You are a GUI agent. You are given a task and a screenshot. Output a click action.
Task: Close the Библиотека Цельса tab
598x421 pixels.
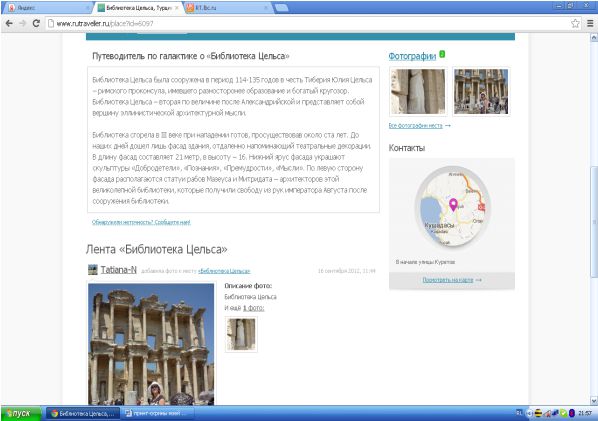177,8
